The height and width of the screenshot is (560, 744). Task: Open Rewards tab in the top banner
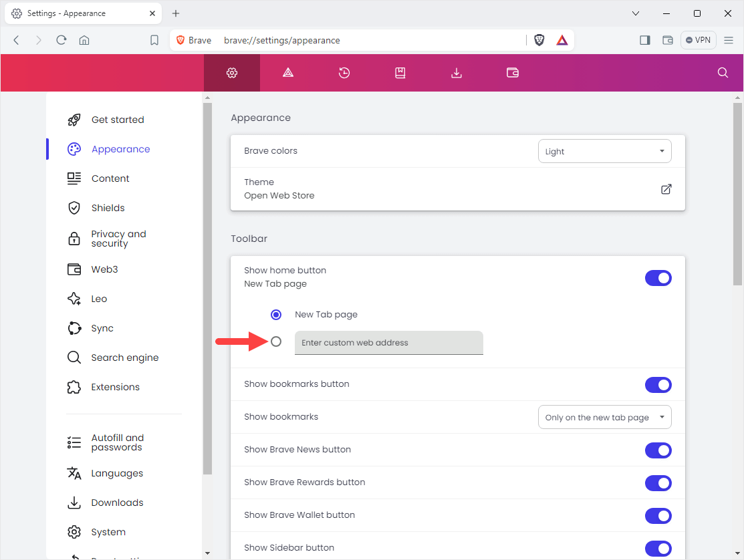[x=288, y=73]
